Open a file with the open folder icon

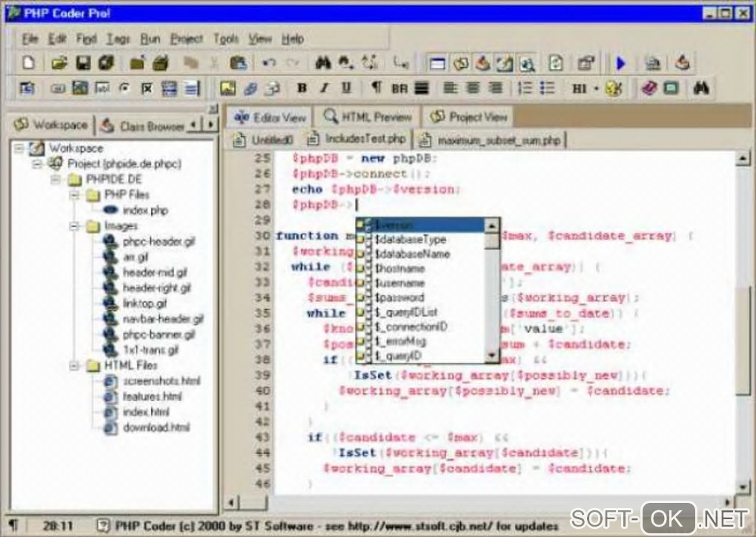click(x=59, y=63)
